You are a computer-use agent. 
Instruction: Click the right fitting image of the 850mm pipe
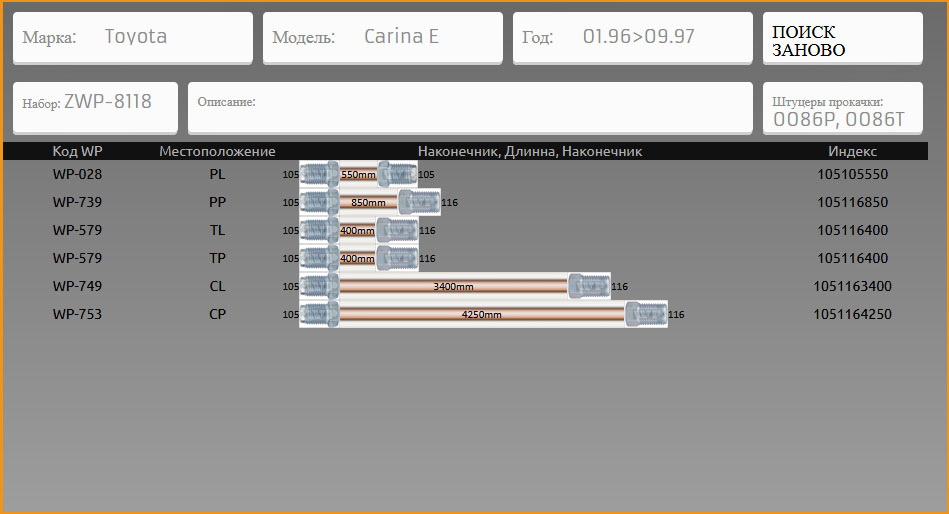click(x=419, y=202)
